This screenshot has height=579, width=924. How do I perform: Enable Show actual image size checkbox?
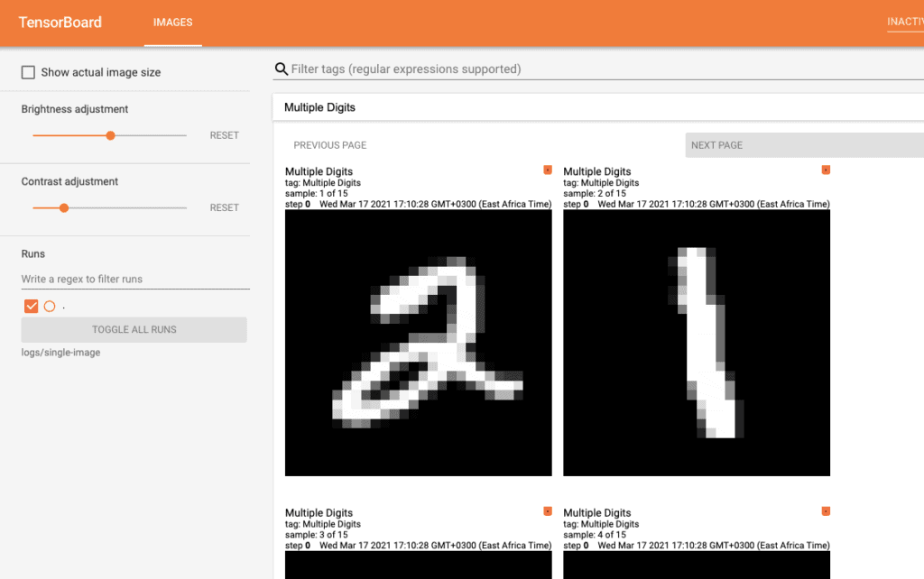[x=28, y=72]
